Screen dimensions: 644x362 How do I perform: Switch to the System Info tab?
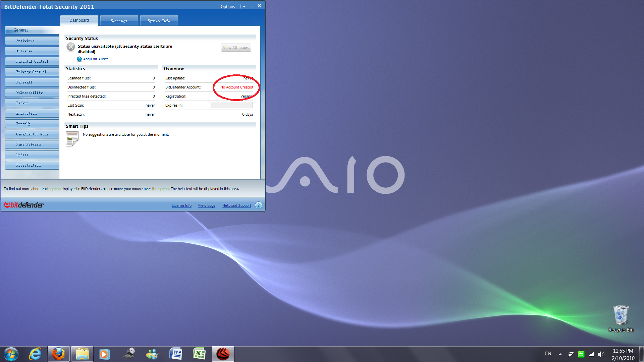click(x=159, y=21)
